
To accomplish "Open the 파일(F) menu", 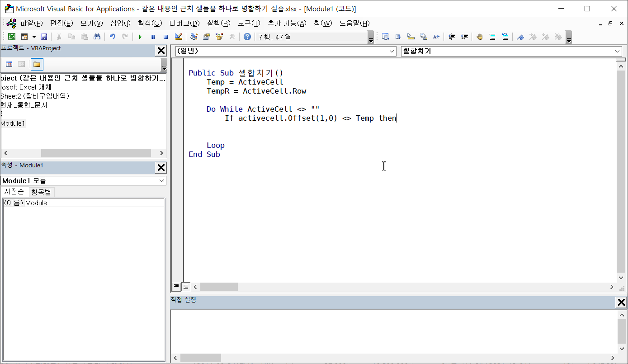I will (x=31, y=23).
